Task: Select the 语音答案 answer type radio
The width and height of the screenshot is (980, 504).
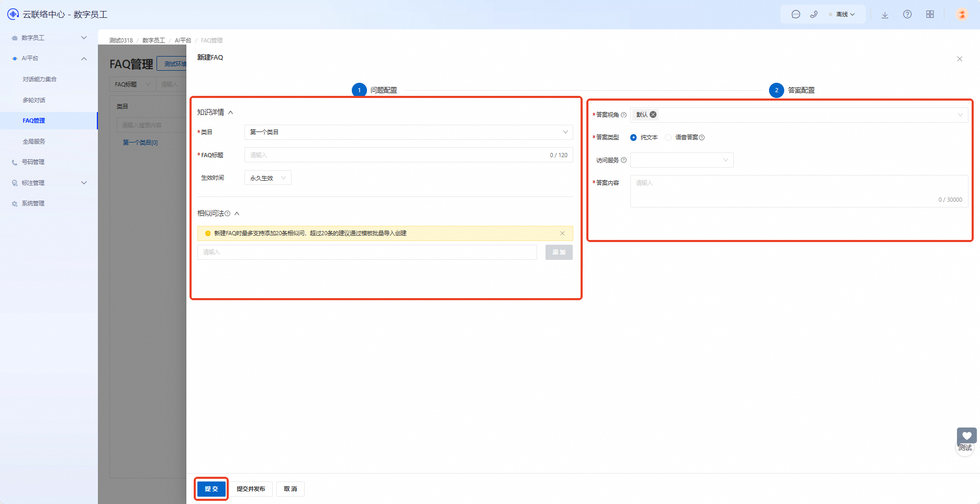Action: pyautogui.click(x=668, y=137)
